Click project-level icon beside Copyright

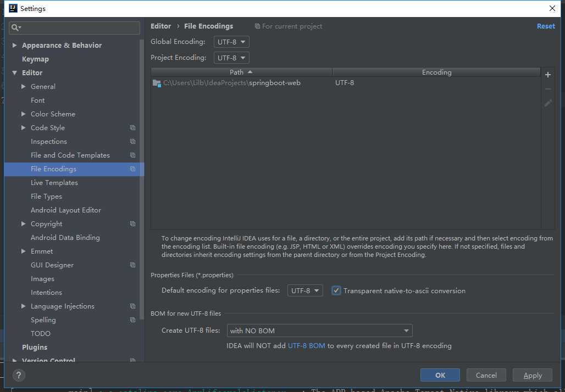(x=132, y=224)
